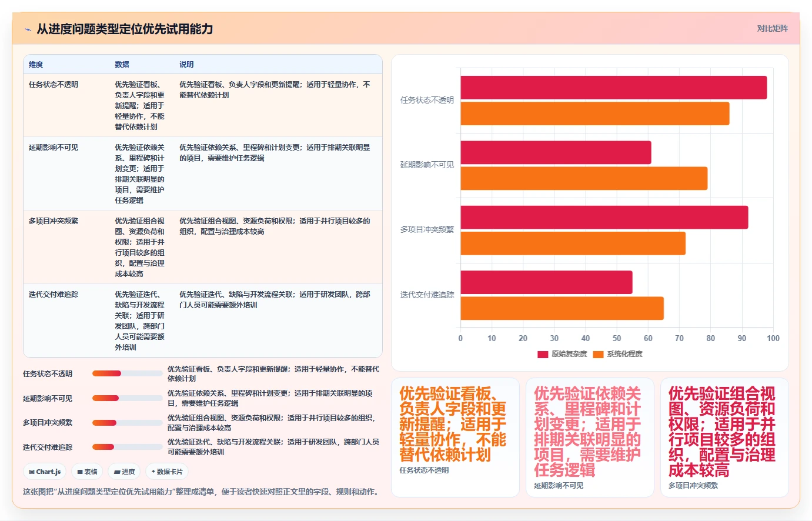
Task: Click the 多项目冲突频繁 label in the progress list
Action: click(48, 423)
